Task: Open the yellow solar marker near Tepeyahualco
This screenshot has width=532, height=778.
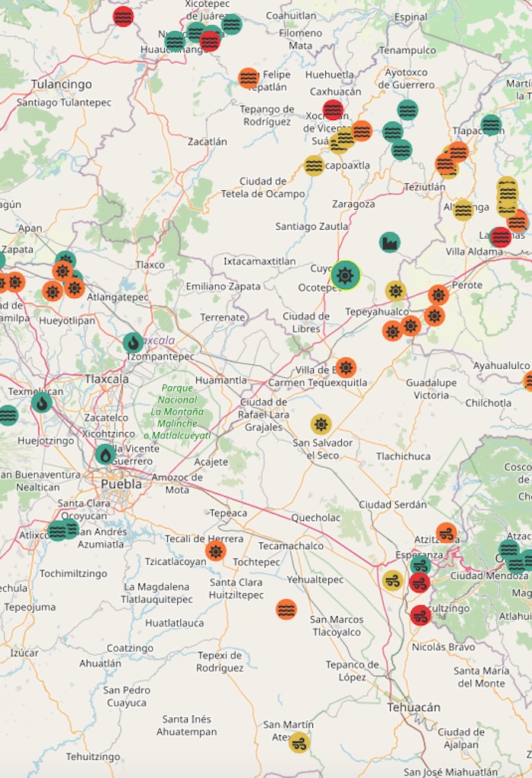Action: (395, 291)
